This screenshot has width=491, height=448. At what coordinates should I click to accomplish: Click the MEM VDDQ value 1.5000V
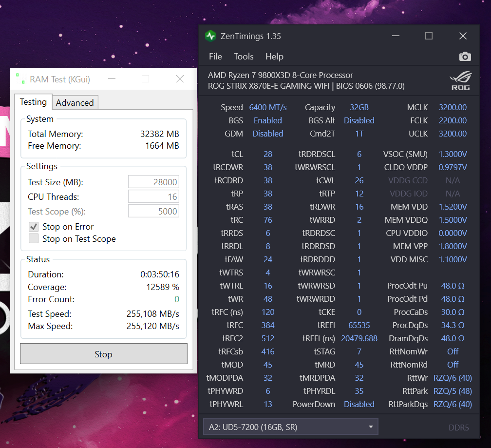[x=453, y=220]
